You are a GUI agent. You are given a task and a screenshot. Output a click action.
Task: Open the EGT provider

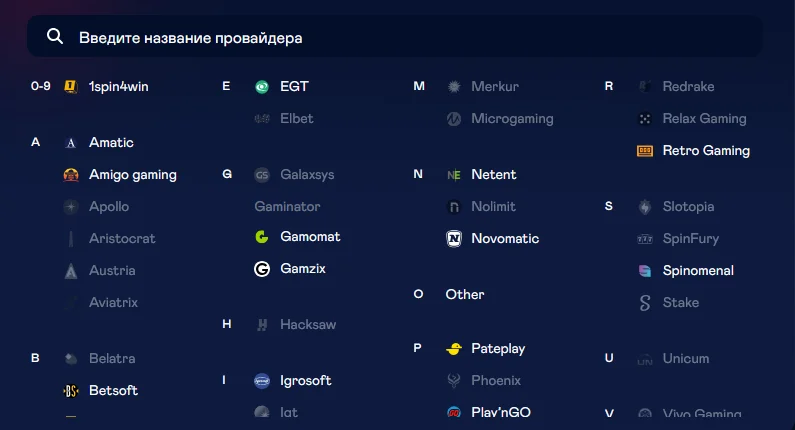(294, 87)
